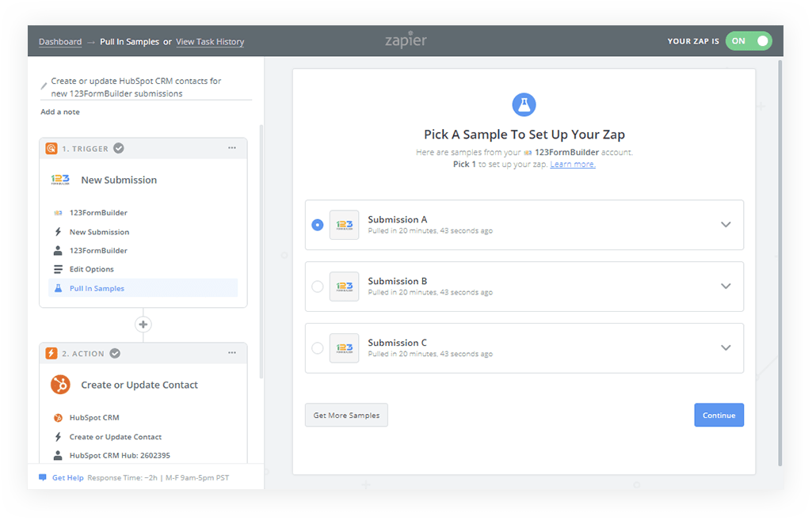Select the Submission C radio button

(x=318, y=347)
